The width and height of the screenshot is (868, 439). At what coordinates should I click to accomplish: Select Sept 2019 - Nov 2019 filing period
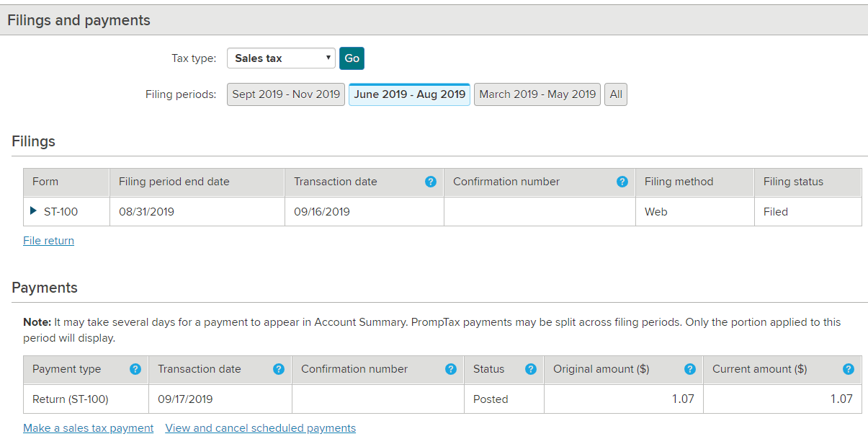click(286, 94)
